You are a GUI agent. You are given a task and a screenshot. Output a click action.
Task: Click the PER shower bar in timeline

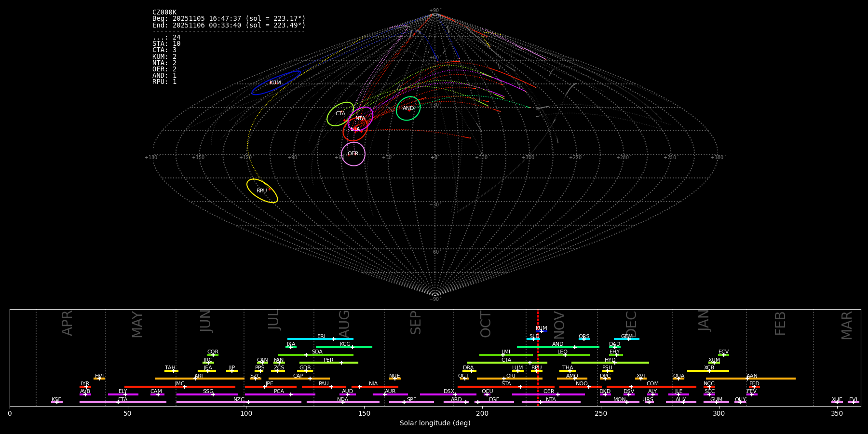pos(328,363)
